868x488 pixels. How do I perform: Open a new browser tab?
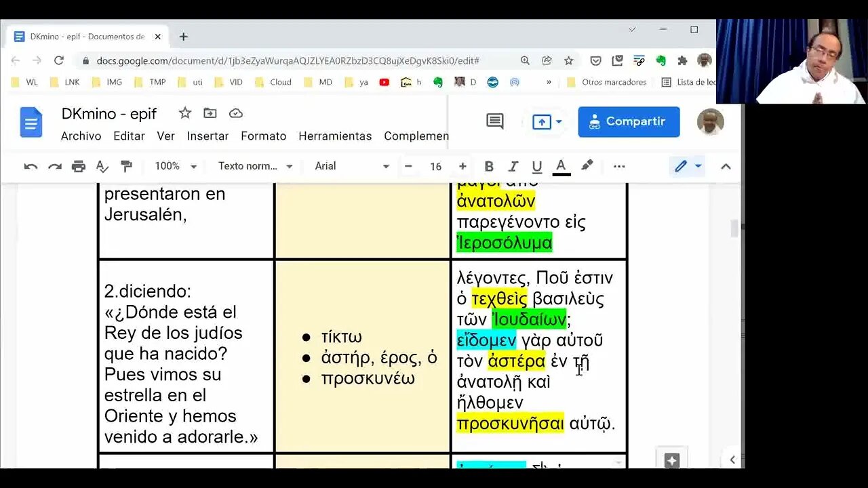[x=183, y=37]
